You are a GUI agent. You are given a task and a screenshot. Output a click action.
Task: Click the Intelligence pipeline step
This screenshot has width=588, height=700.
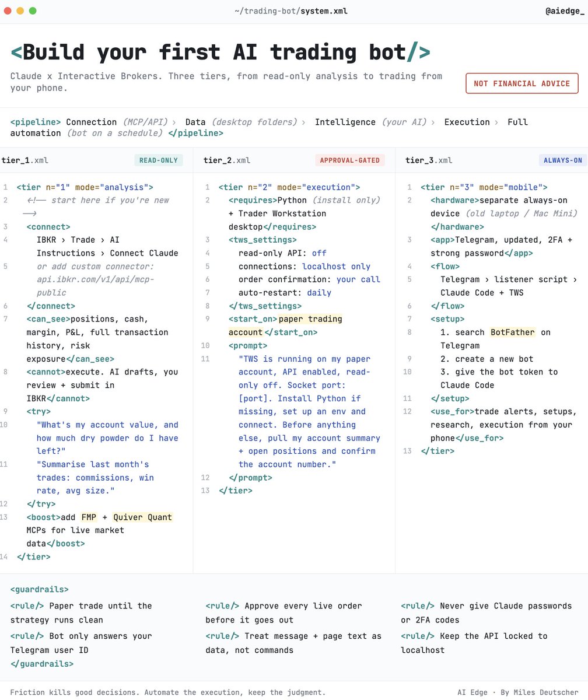[345, 122]
